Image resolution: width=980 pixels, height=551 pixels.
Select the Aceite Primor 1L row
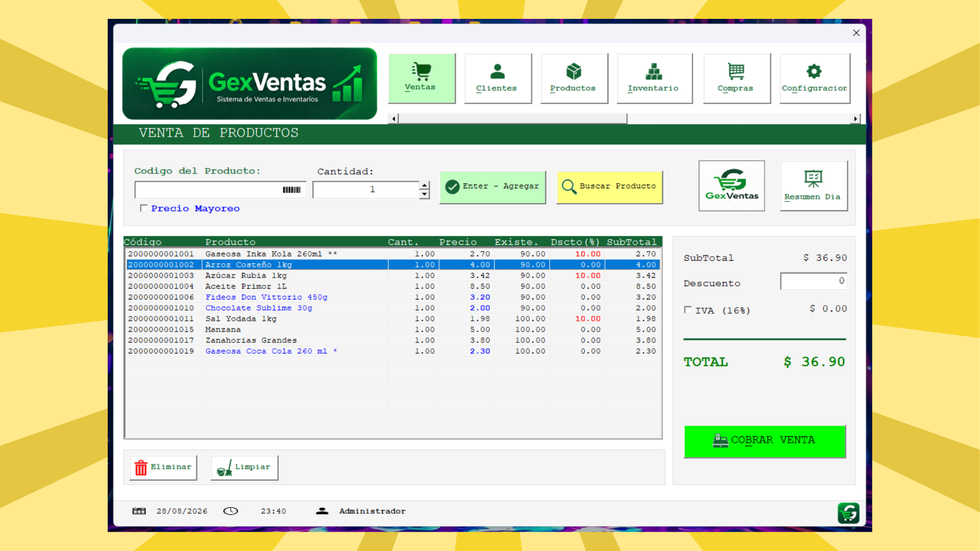coord(393,287)
